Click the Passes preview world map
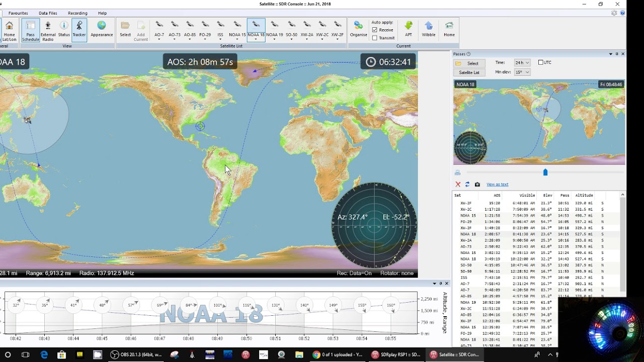The image size is (644, 362). (539, 122)
